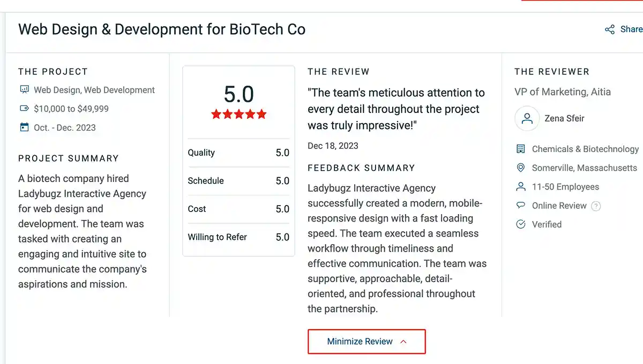Click the chevron inside Minimize Review
The image size is (643, 364).
pyautogui.click(x=403, y=342)
